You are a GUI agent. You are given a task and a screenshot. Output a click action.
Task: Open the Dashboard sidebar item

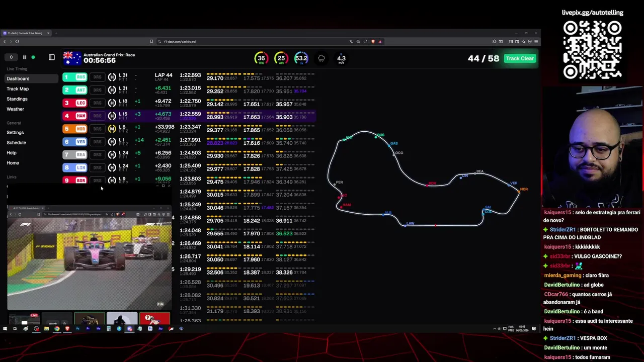(32, 78)
